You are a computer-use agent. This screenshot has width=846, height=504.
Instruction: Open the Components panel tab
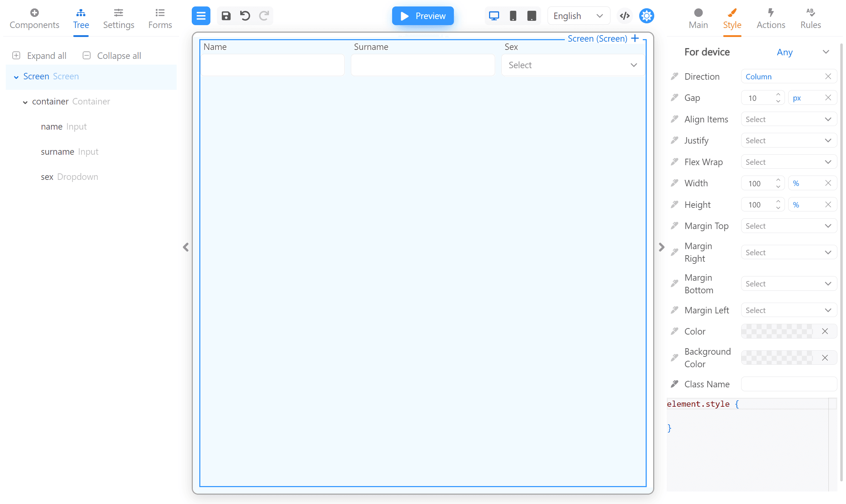click(x=34, y=19)
